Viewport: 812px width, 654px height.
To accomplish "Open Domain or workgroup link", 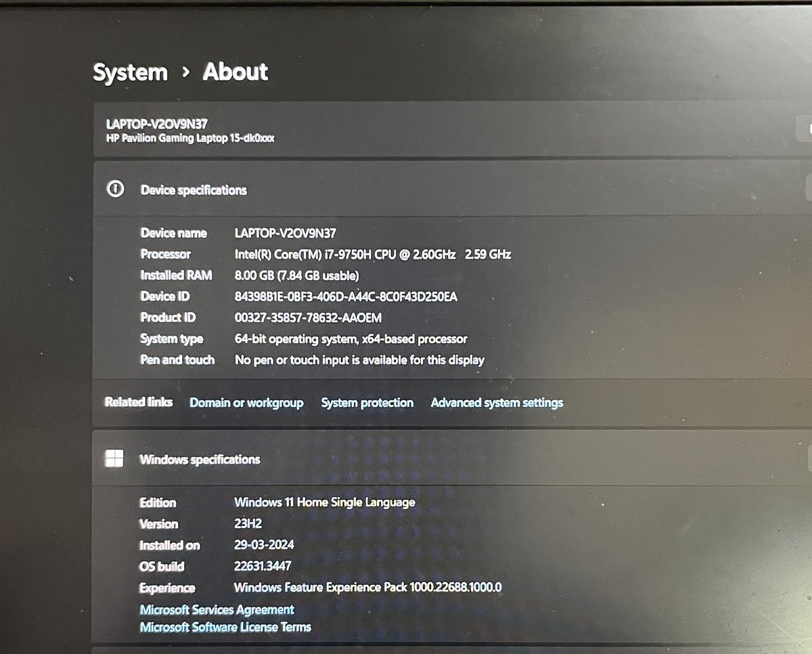I will [x=246, y=403].
